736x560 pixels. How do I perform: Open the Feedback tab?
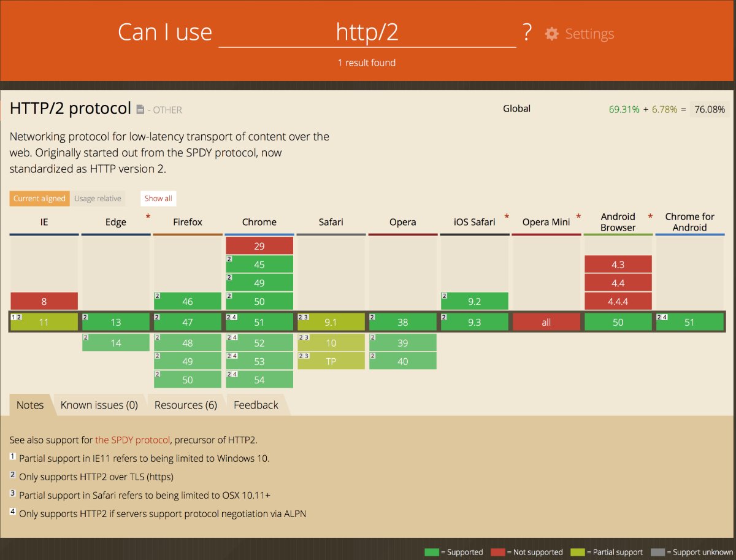[255, 405]
